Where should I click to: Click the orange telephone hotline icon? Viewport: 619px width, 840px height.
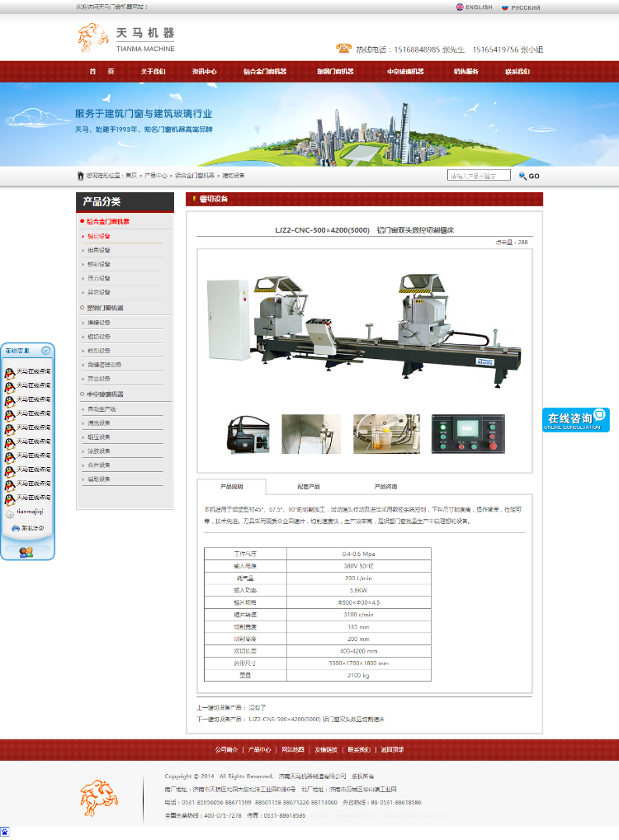(x=343, y=48)
